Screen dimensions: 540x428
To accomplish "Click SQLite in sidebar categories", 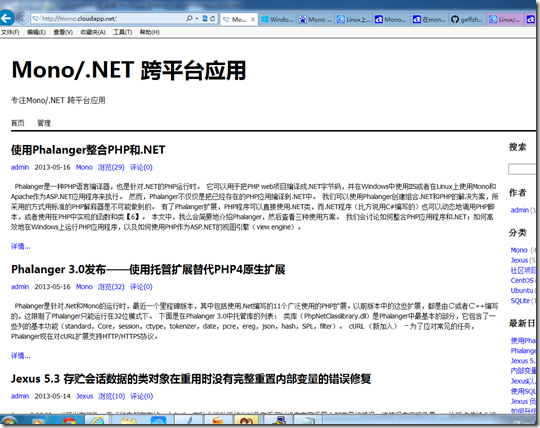I will tap(520, 301).
